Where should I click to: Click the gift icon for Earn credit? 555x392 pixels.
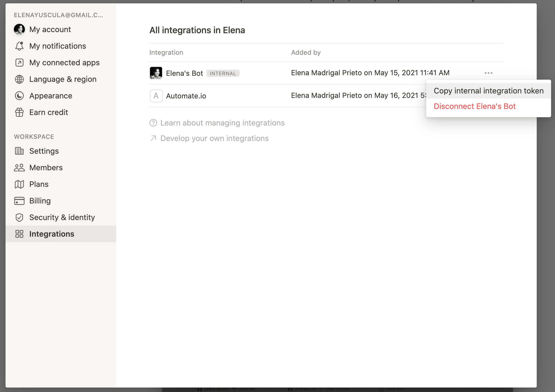(19, 112)
